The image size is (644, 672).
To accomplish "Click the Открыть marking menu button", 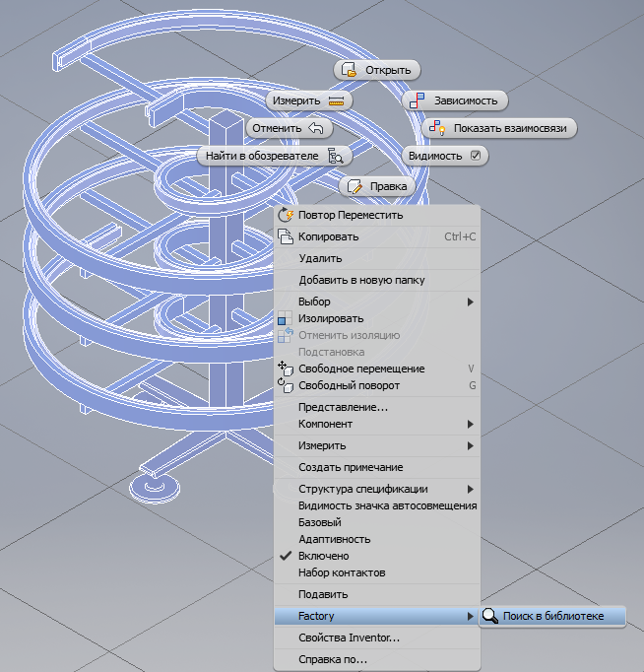I will (377, 70).
